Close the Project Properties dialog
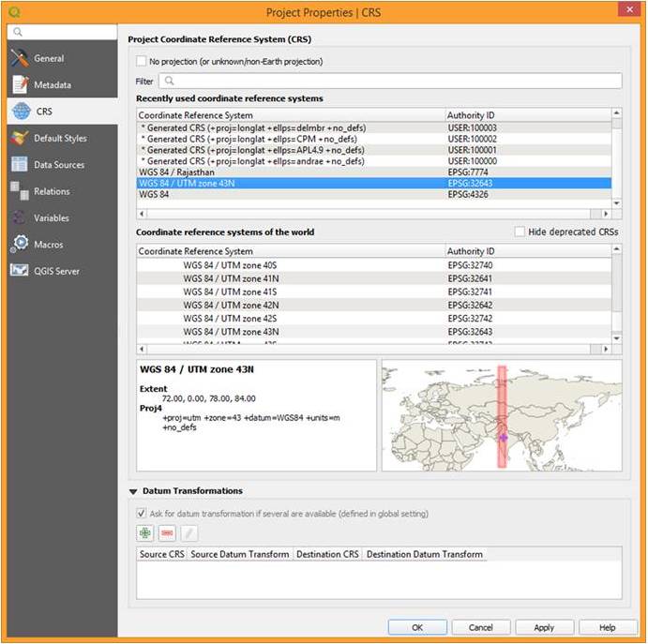Image resolution: width=648 pixels, height=644 pixels. 629,9
